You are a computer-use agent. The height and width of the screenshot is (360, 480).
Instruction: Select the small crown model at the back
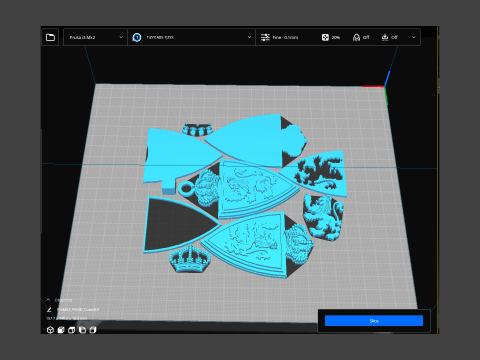[x=197, y=129]
